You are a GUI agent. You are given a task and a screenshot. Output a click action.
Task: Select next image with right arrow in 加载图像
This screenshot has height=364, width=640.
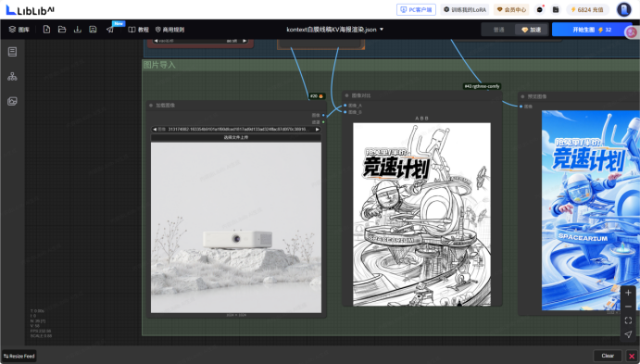[318, 130]
